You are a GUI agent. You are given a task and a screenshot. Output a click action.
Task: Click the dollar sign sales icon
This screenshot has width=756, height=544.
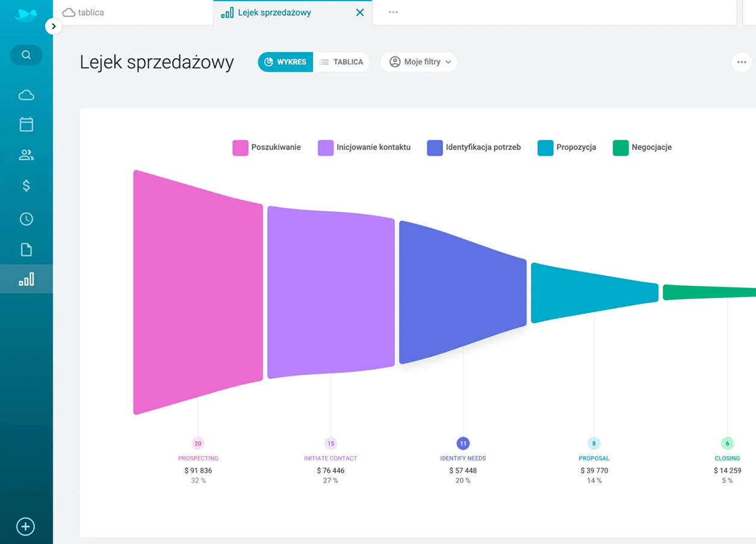(26, 186)
